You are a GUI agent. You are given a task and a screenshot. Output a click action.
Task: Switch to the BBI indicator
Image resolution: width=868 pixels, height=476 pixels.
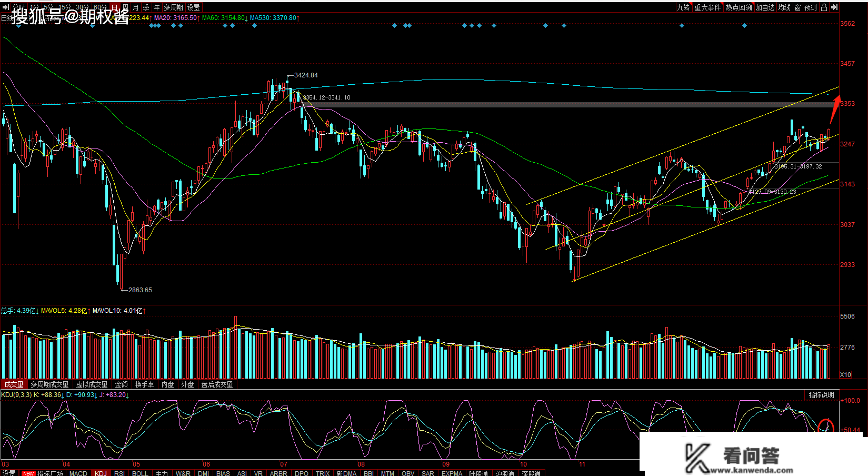[x=368, y=473]
